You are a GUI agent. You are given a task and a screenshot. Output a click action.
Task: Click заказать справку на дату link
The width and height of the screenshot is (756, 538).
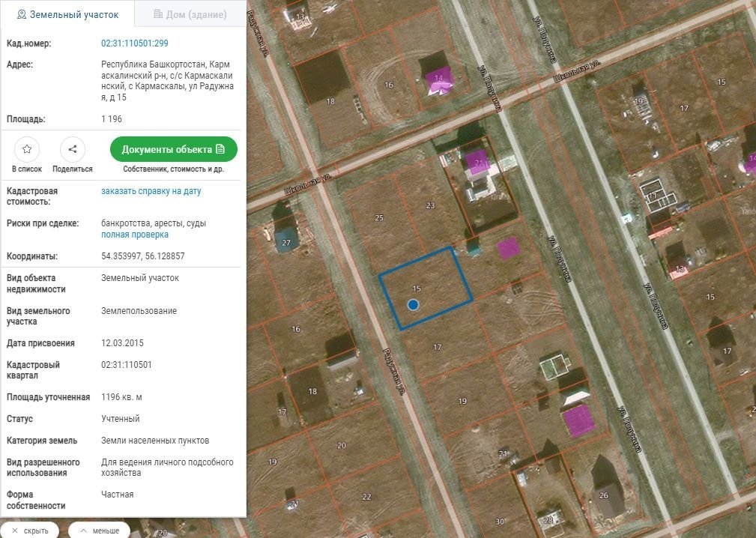click(x=151, y=191)
